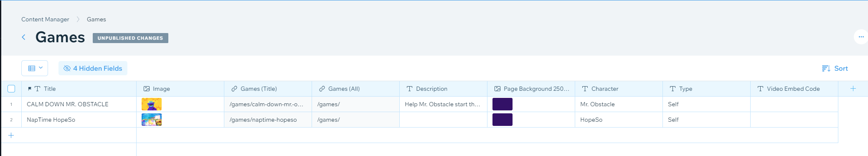Open the Video Embed Code column header

794,89
